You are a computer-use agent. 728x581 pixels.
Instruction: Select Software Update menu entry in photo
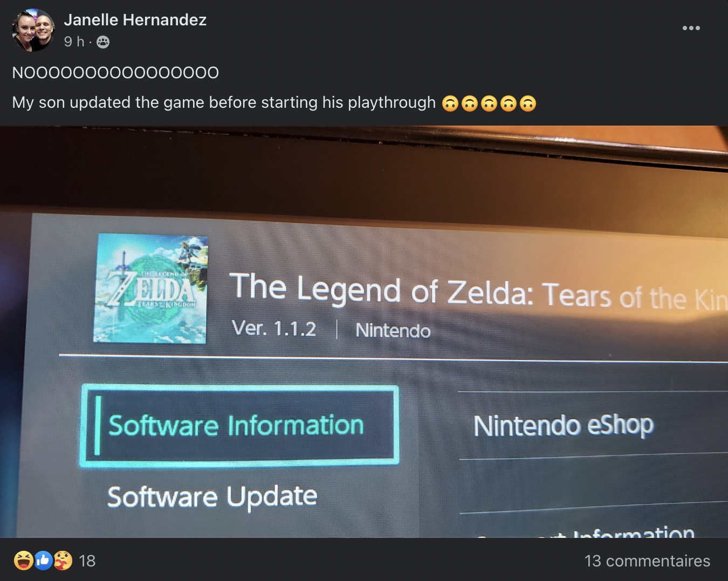[x=212, y=496]
